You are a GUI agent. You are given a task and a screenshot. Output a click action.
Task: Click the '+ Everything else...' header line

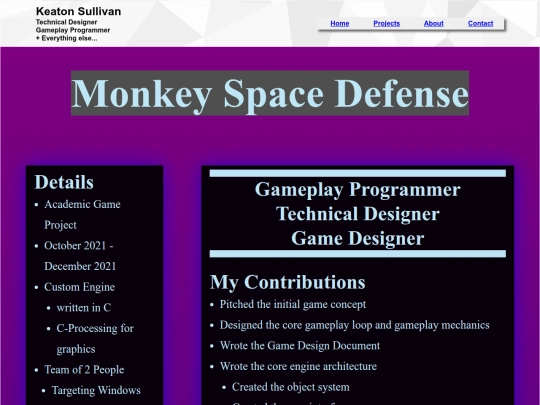click(x=66, y=38)
